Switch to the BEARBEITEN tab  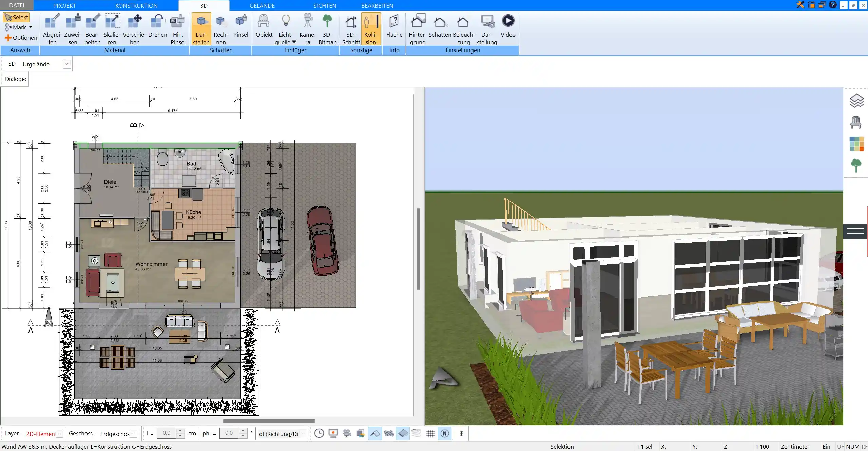point(377,6)
